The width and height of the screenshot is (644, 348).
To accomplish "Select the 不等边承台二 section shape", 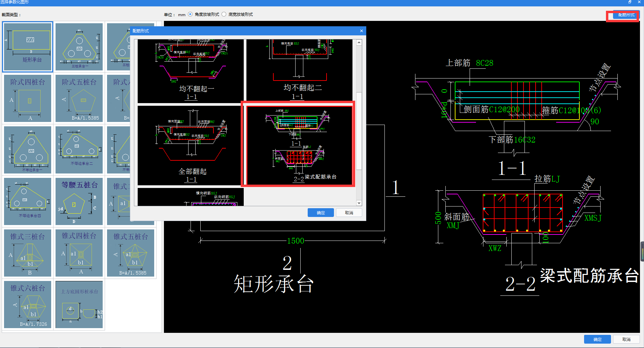I will click(x=79, y=150).
